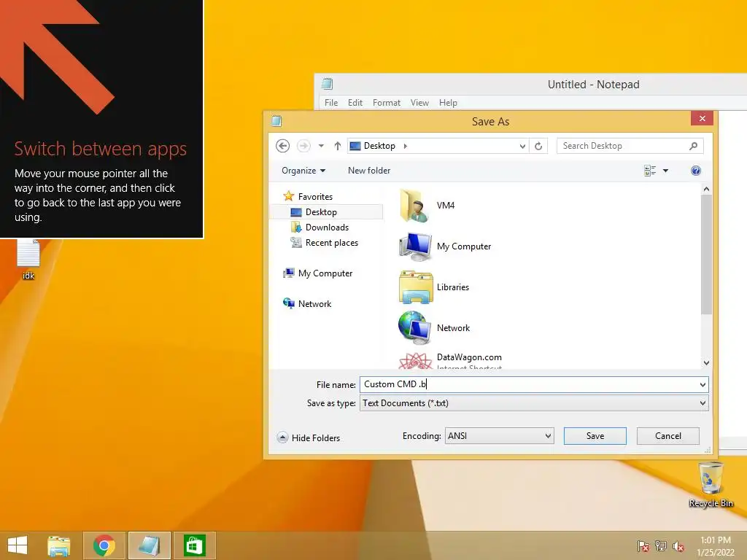Refresh the Desktop folder view

tap(538, 146)
